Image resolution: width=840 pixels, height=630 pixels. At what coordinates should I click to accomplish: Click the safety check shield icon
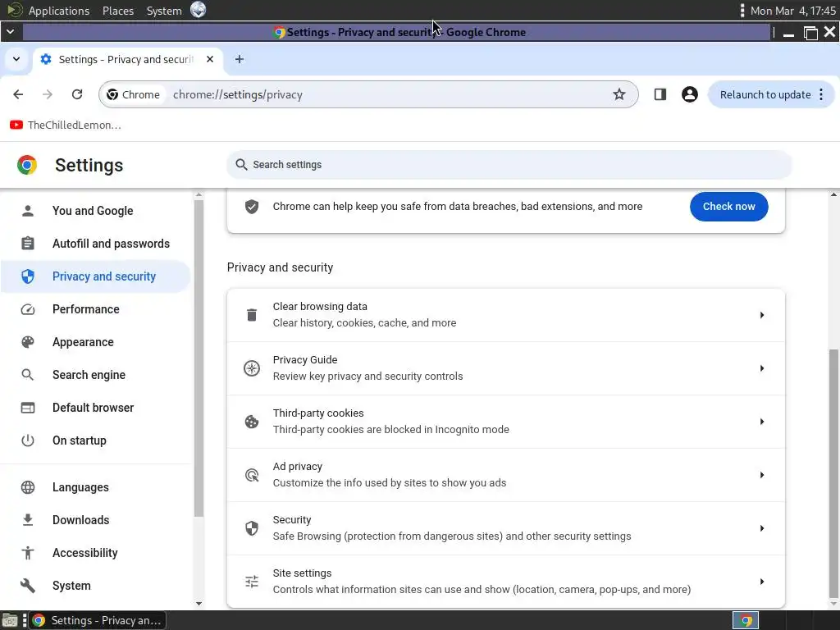point(252,206)
